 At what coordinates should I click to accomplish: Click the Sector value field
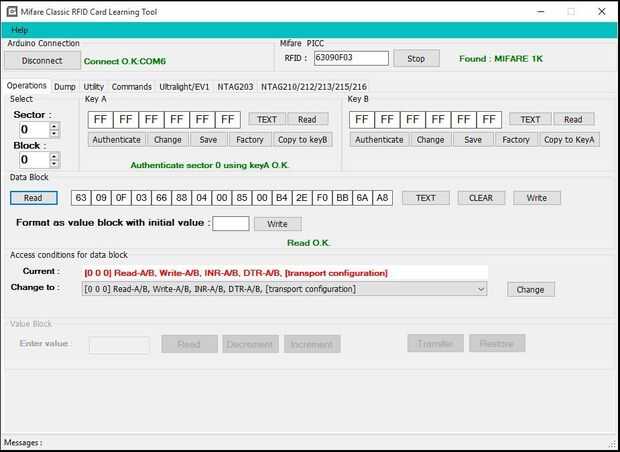[34, 130]
